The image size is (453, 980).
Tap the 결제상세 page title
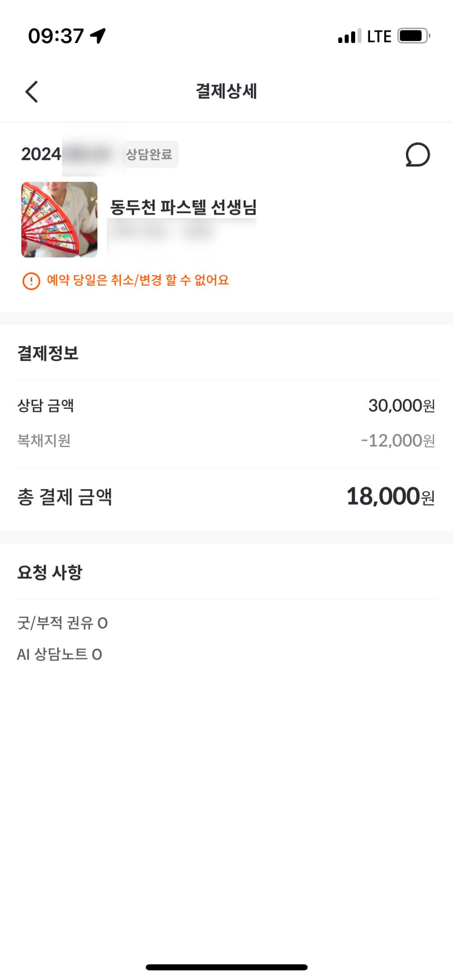coord(226,91)
